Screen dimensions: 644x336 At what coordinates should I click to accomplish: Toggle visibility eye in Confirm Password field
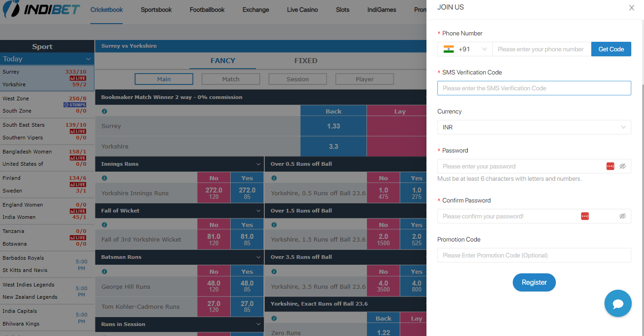pyautogui.click(x=623, y=216)
